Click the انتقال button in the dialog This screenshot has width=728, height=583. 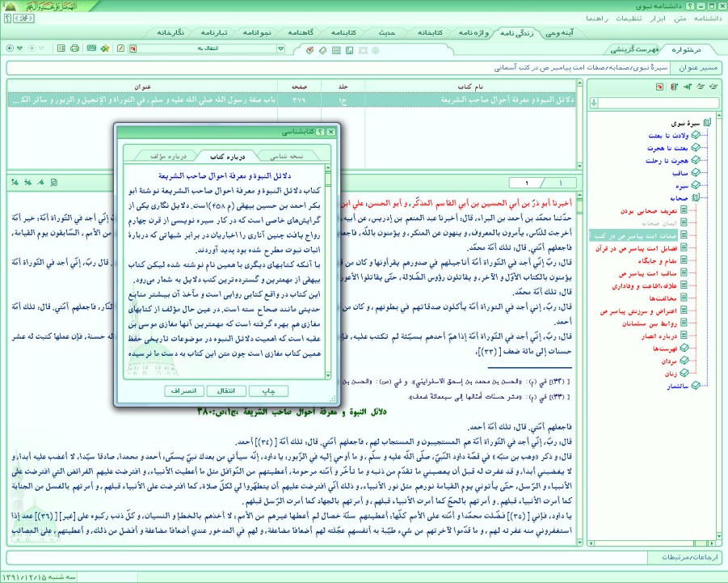[x=226, y=391]
